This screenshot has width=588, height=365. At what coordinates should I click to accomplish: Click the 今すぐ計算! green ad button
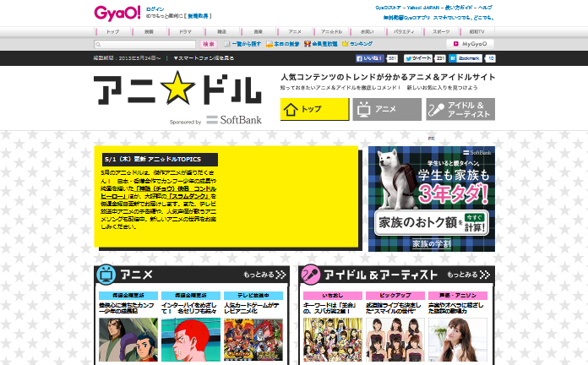475,223
